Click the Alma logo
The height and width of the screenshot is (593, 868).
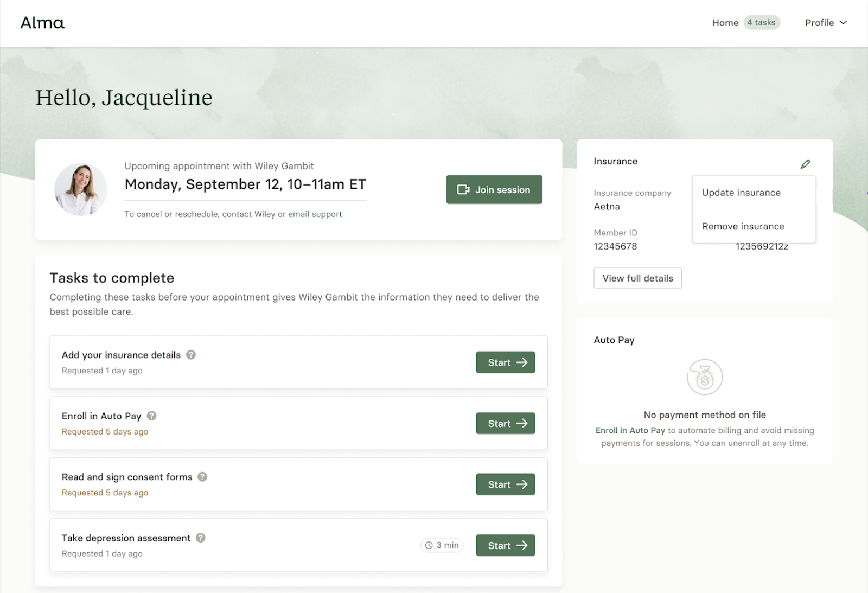[42, 23]
